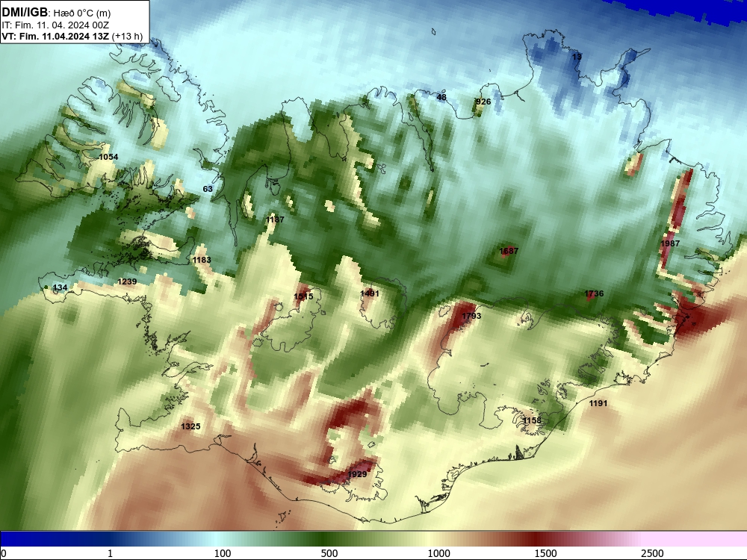Click the DMI/IGB title text
Viewport: 747px width, 560px height.
(x=25, y=13)
